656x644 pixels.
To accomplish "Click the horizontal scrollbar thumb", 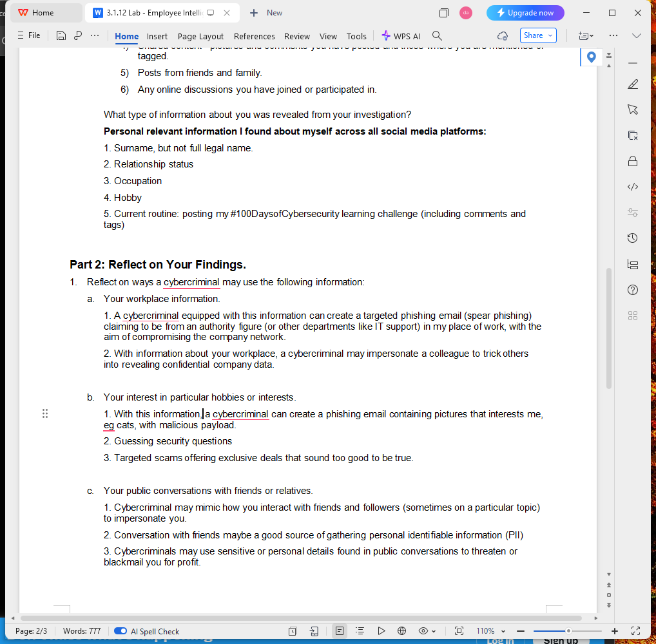I will pyautogui.click(x=301, y=618).
